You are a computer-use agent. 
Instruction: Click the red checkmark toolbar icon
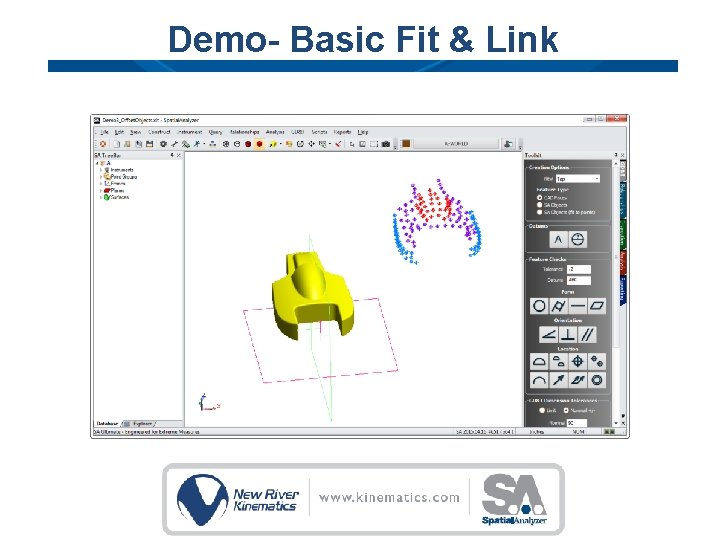pos(338,144)
